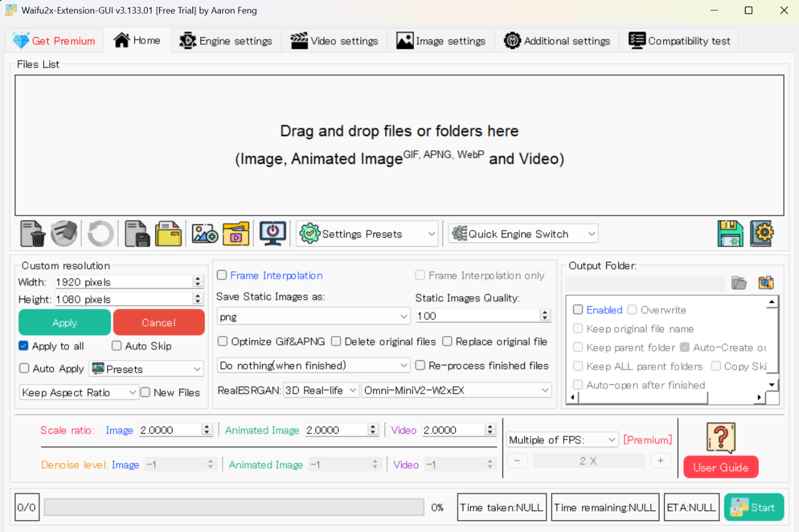The height and width of the screenshot is (532, 799).
Task: Click the output options vertical scrollbar
Action: (772, 344)
